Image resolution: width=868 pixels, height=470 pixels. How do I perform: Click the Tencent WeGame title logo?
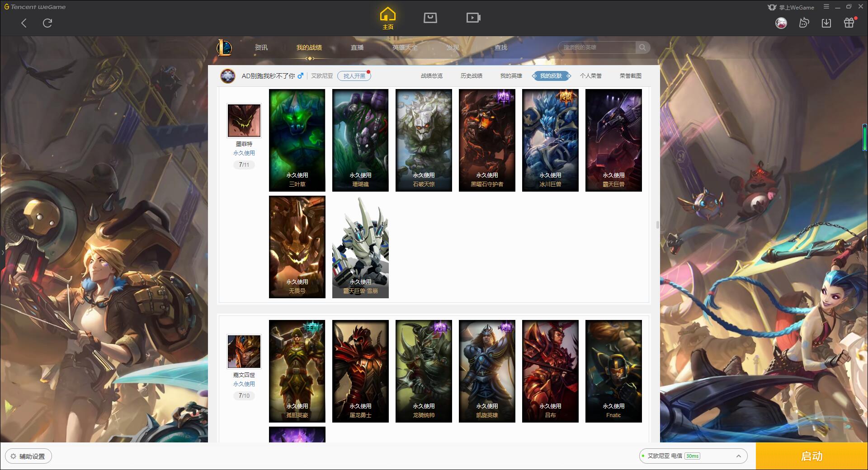pos(35,7)
